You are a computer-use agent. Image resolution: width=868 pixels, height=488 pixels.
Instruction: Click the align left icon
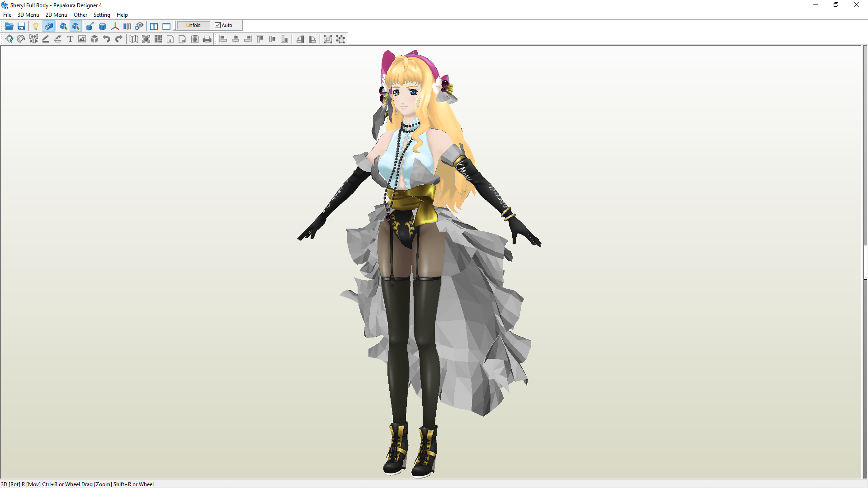pyautogui.click(x=223, y=39)
